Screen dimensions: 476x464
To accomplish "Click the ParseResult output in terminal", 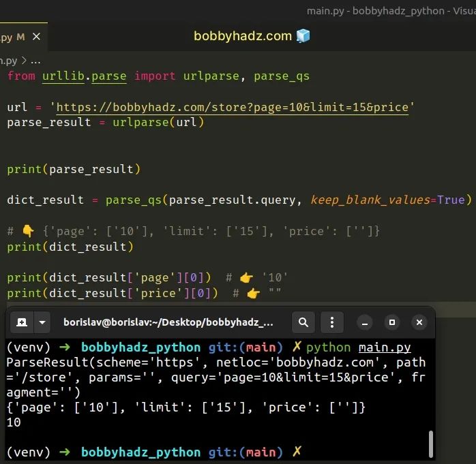I will pyautogui.click(x=216, y=377).
